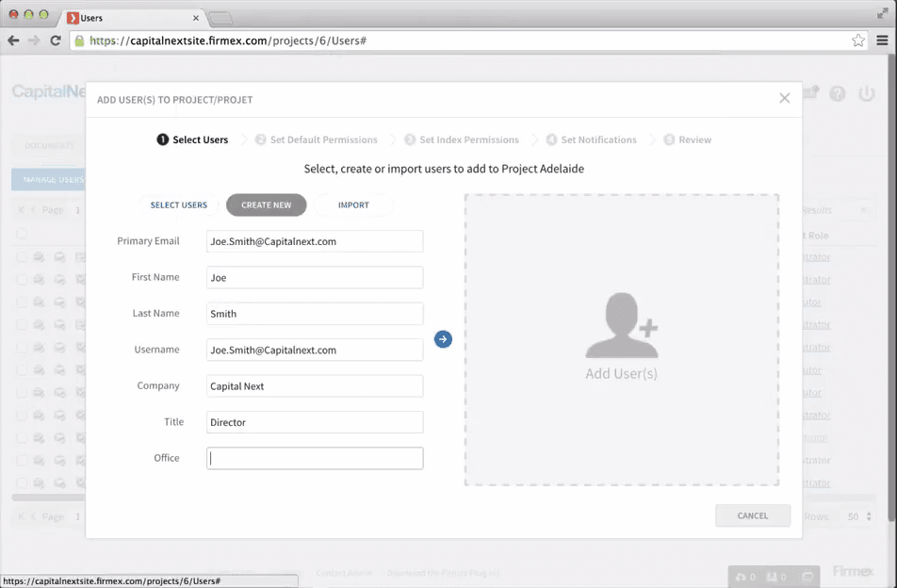The height and width of the screenshot is (588, 897).
Task: Click the browser back arrow
Action: point(13,41)
